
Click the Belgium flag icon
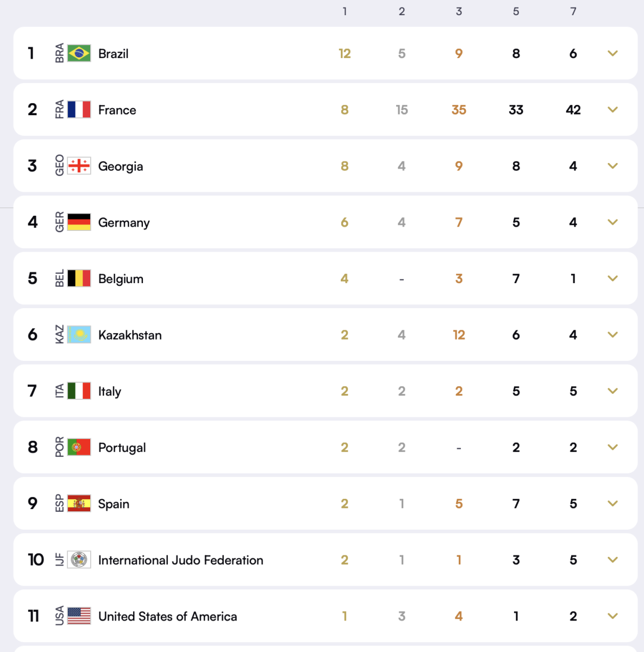[79, 278]
